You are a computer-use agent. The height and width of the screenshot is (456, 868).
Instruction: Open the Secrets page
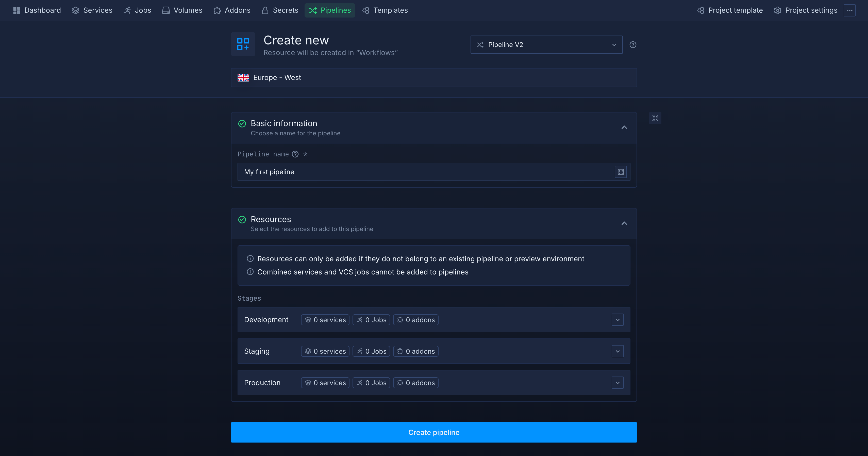pos(280,10)
